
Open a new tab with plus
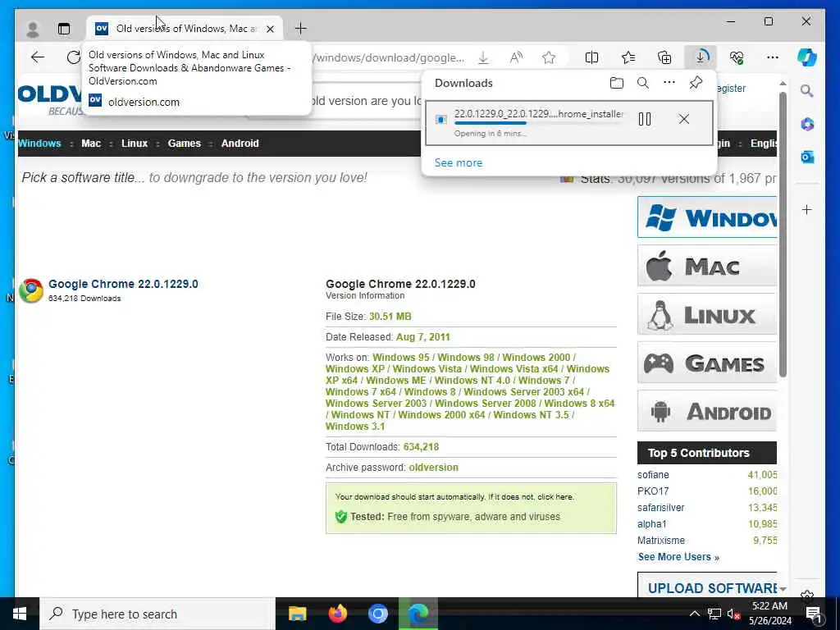(301, 29)
